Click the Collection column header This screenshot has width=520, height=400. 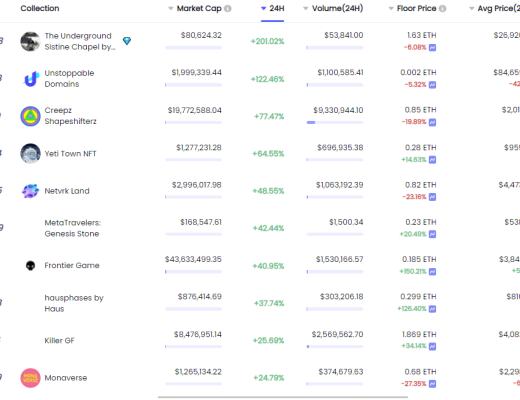coord(40,8)
